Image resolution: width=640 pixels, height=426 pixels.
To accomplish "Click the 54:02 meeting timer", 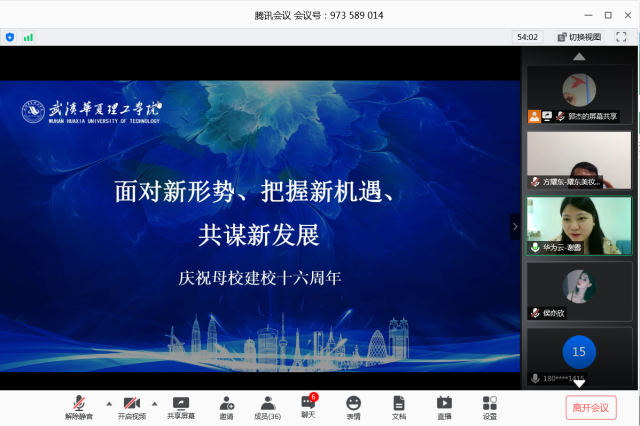I will coord(527,37).
